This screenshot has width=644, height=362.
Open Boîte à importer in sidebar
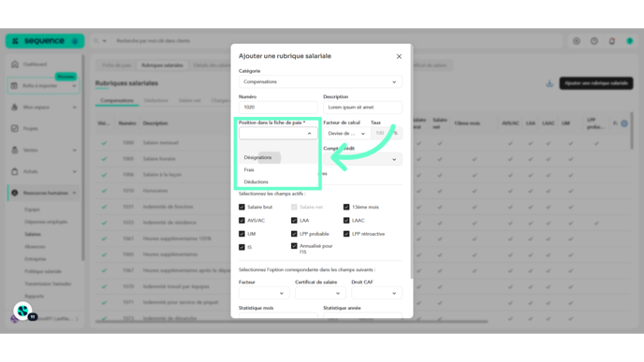[43, 86]
